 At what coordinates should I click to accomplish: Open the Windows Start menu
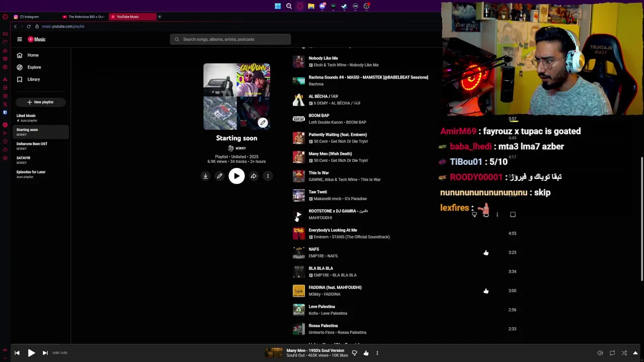[x=278, y=6]
